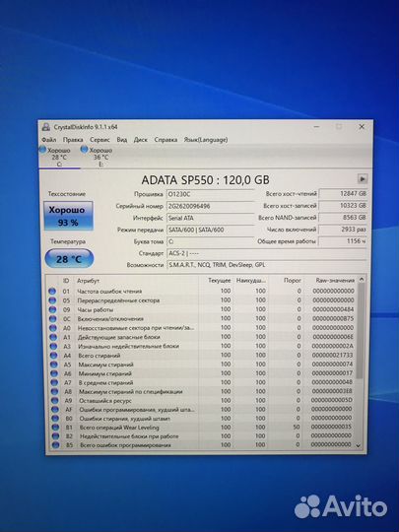Click the status icon of row A4
The height and width of the screenshot is (532, 399).
[x=53, y=356]
